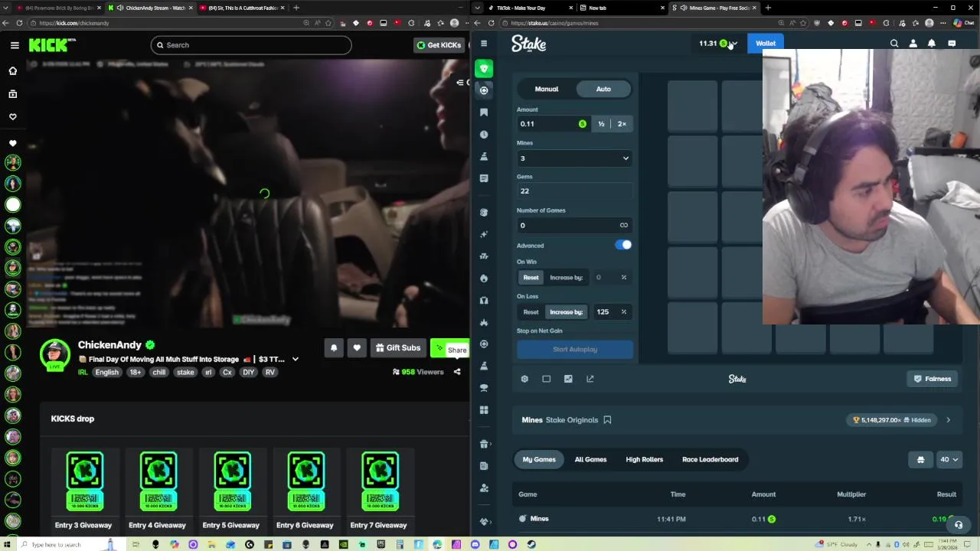The width and height of the screenshot is (980, 551).
Task: Click the stake tag under stream title
Action: pyautogui.click(x=185, y=373)
